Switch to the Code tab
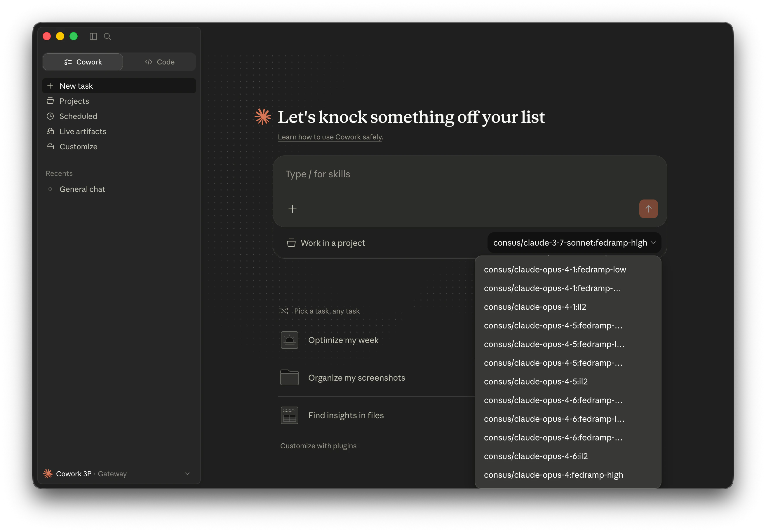Image resolution: width=766 pixels, height=532 pixels. (159, 62)
